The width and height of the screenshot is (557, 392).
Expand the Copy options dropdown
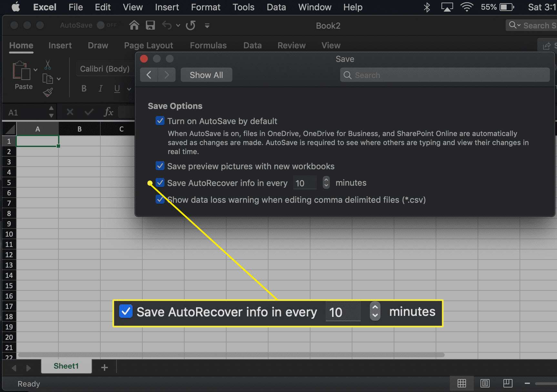pyautogui.click(x=59, y=79)
